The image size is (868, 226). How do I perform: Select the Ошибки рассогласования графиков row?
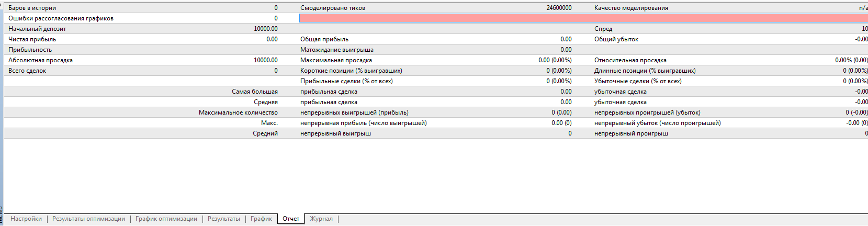click(x=61, y=18)
